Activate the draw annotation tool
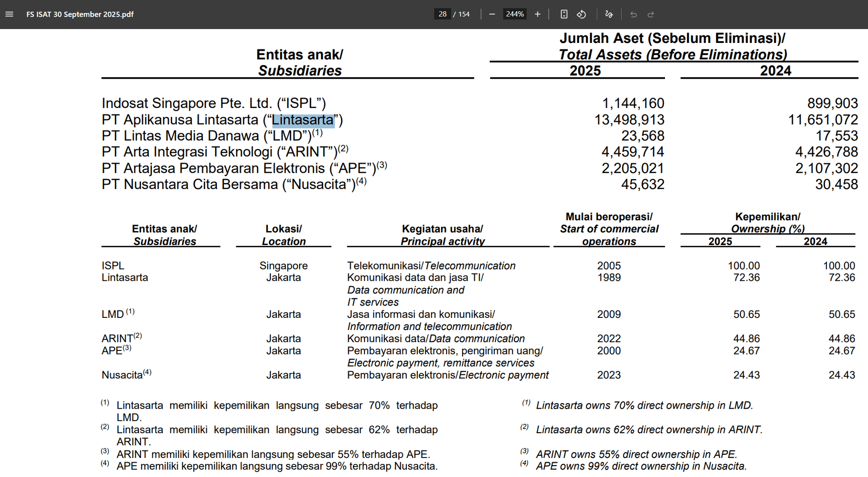This screenshot has height=477, width=868. tap(609, 14)
